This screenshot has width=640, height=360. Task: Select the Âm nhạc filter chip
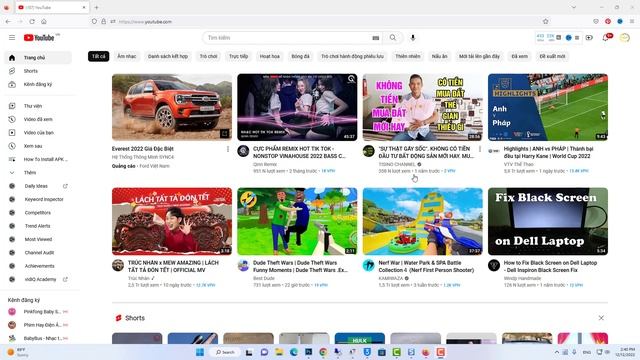click(x=127, y=56)
